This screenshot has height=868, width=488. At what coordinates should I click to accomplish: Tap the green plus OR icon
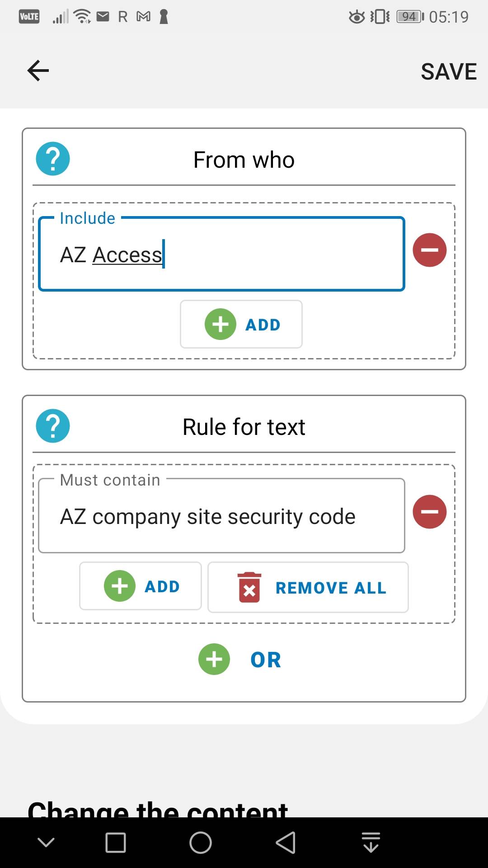[214, 659]
